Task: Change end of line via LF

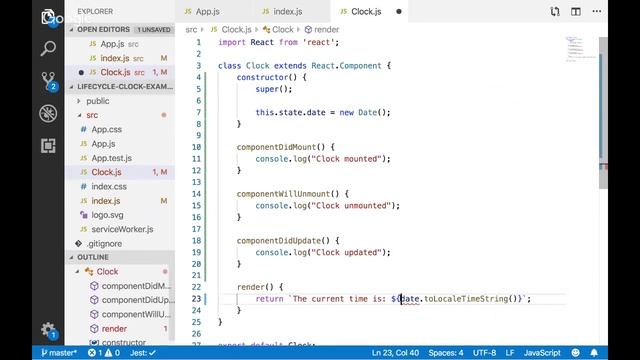Action: [510, 353]
